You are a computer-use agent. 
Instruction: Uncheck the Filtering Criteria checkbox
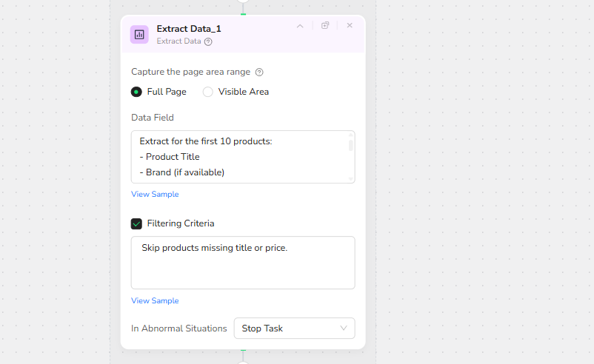tap(136, 223)
